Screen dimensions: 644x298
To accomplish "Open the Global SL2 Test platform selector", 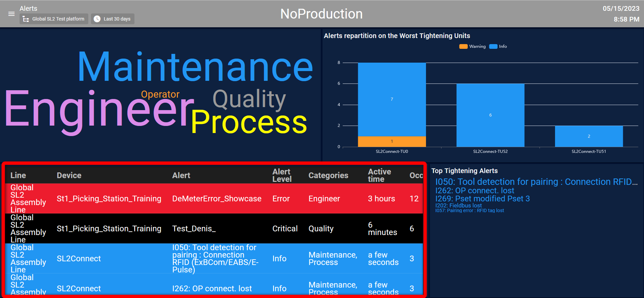I will pos(54,19).
